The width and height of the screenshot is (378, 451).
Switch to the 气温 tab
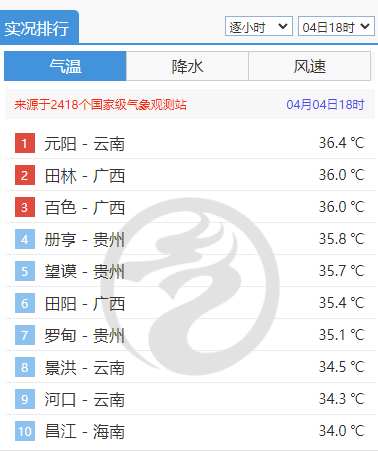click(65, 66)
